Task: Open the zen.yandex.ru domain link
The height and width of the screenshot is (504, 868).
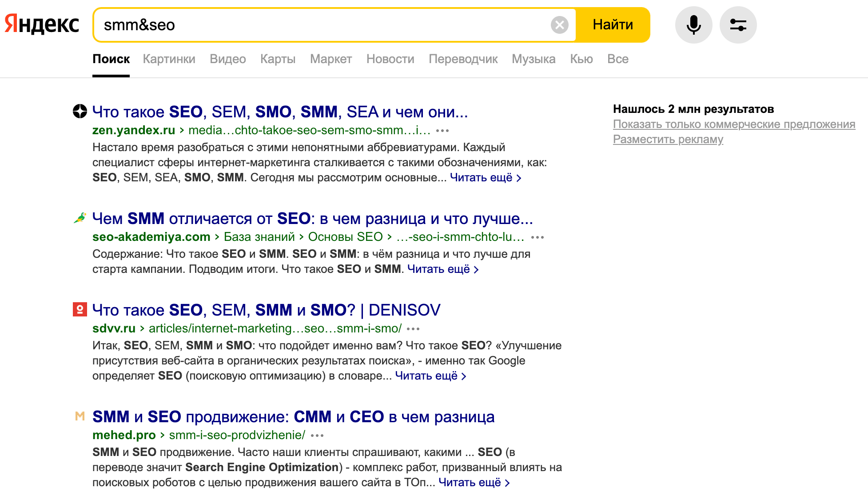Action: (x=134, y=130)
